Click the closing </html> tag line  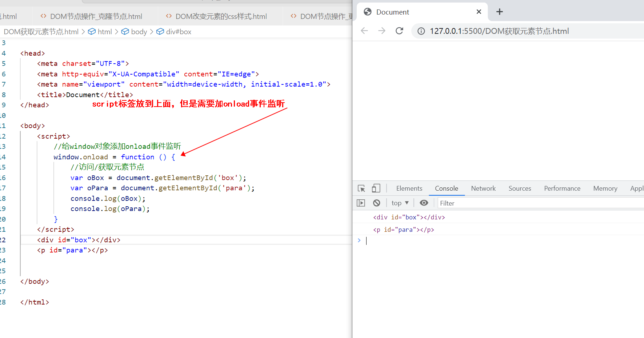click(35, 302)
